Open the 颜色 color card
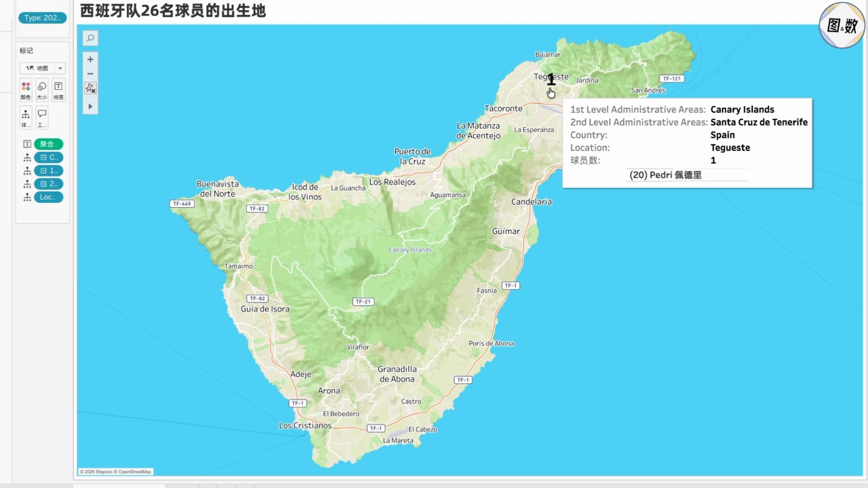The image size is (868, 488). (26, 90)
